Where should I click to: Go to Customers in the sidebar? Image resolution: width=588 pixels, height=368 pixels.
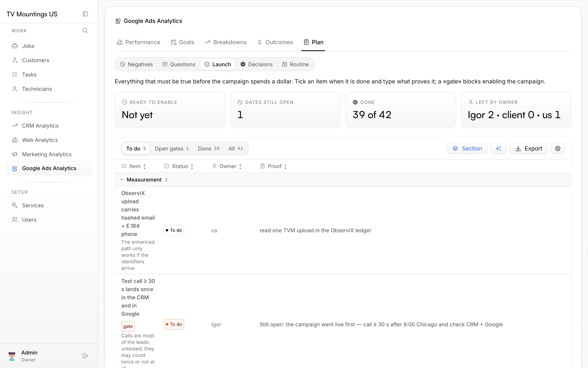point(49,60)
